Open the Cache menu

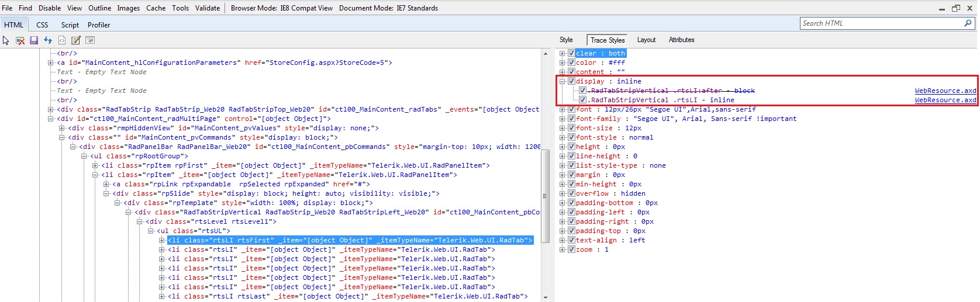coord(156,8)
